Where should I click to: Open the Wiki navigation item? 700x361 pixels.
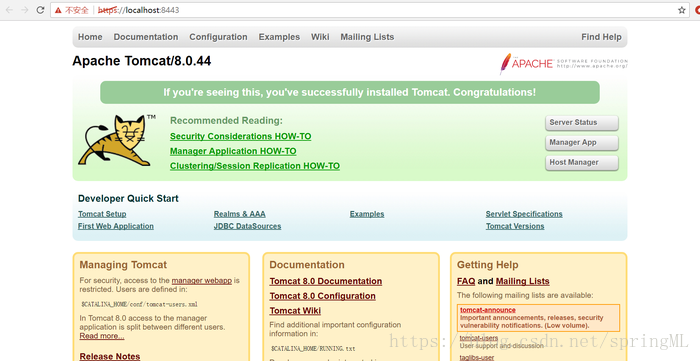(x=320, y=37)
